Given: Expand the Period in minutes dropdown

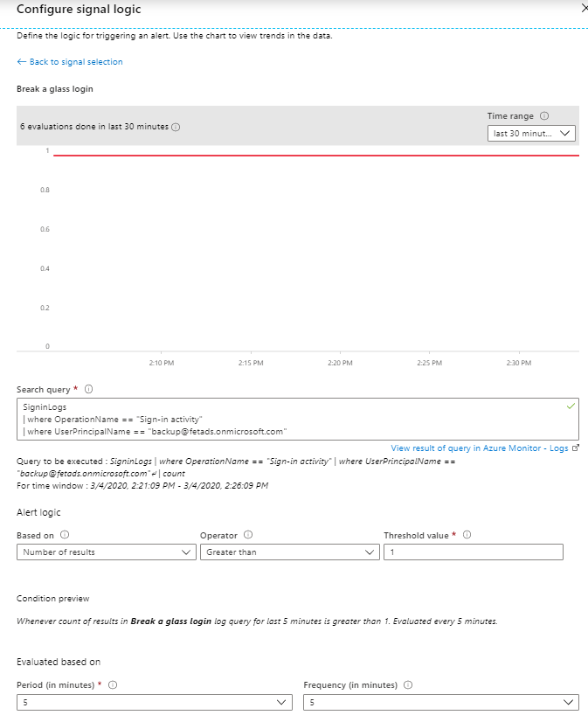Looking at the screenshot, I should (155, 702).
